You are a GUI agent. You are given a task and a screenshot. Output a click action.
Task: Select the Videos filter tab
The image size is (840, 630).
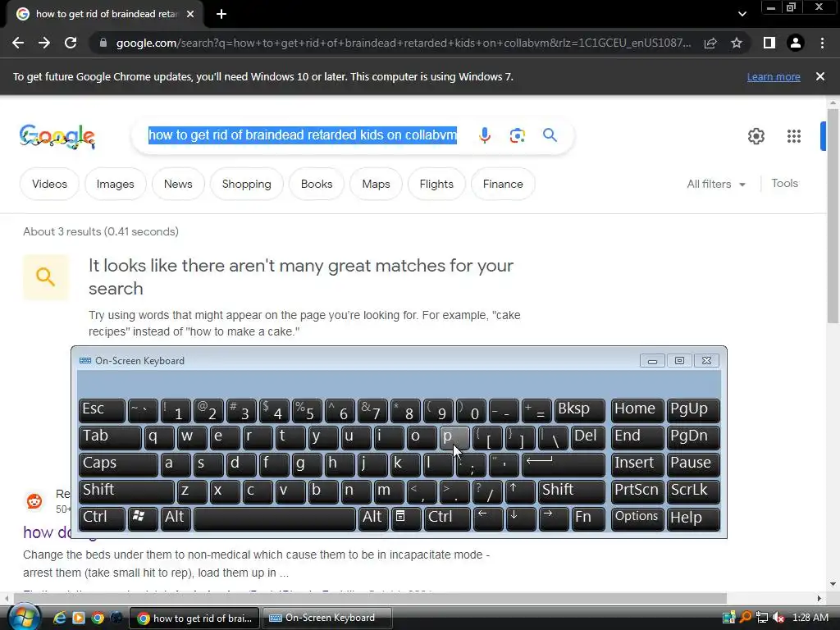[49, 184]
